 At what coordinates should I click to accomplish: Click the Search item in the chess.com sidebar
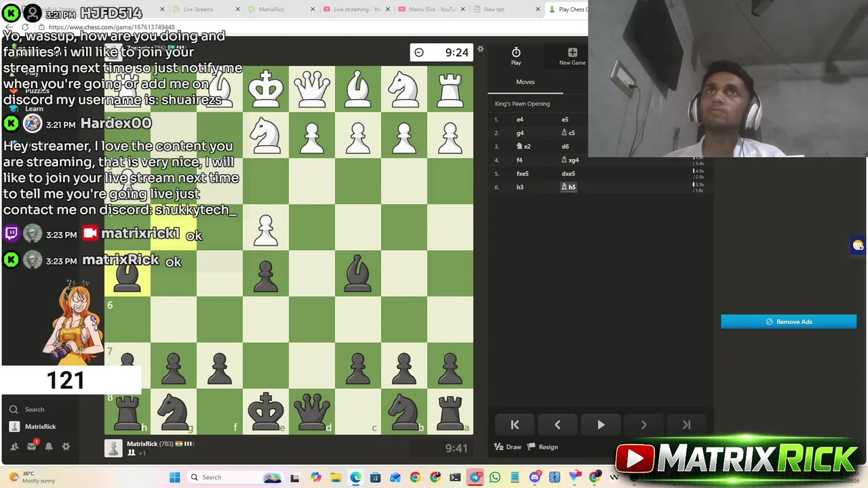pyautogui.click(x=27, y=409)
